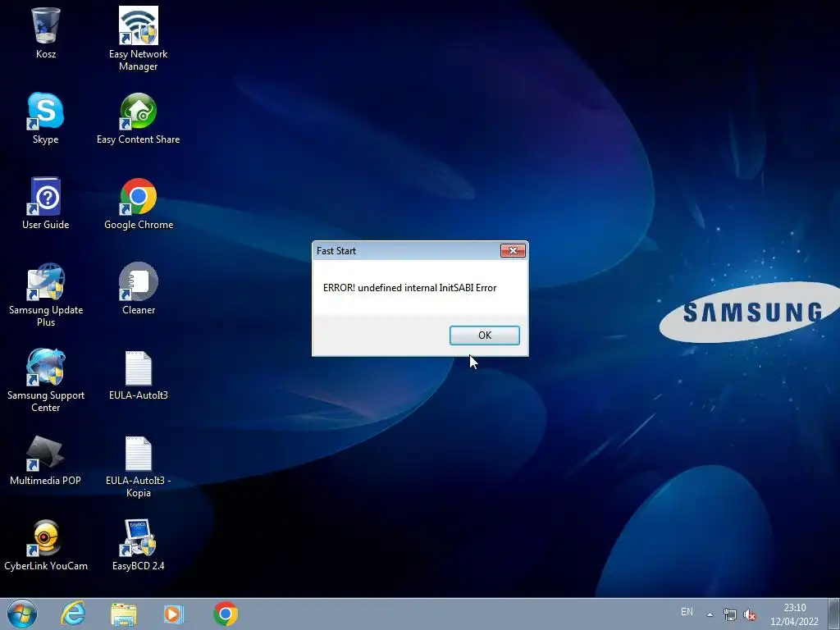
Task: Click the Show desktop strip
Action: [x=834, y=614]
